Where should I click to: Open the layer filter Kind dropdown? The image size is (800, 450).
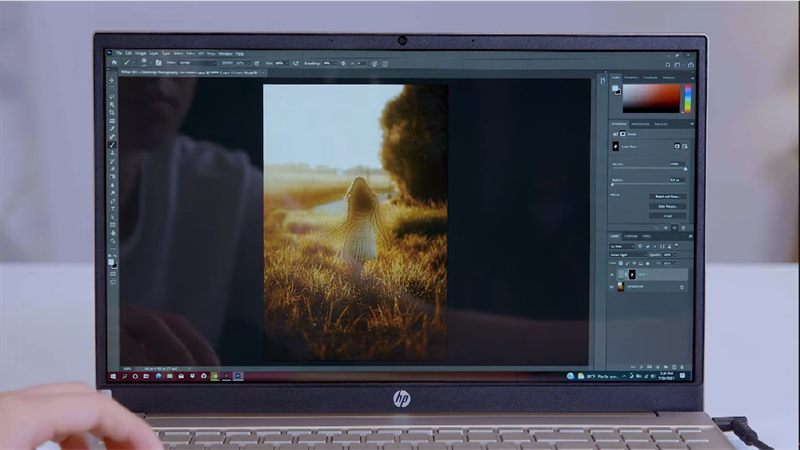click(622, 246)
